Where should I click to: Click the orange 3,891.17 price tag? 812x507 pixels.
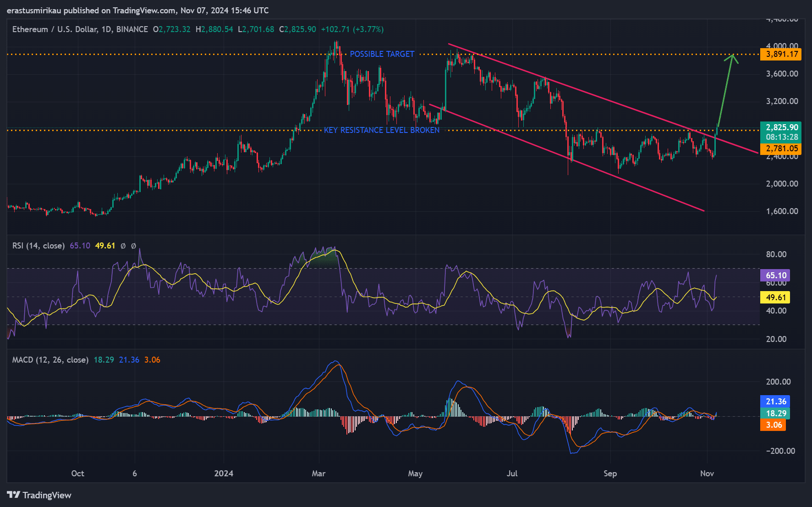pos(781,54)
